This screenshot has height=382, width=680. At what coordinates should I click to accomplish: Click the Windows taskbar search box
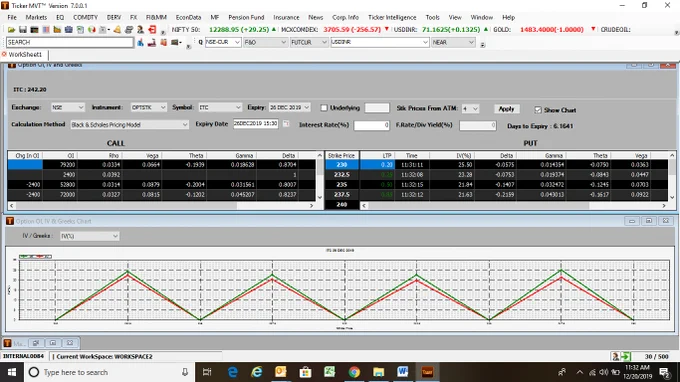click(x=108, y=372)
